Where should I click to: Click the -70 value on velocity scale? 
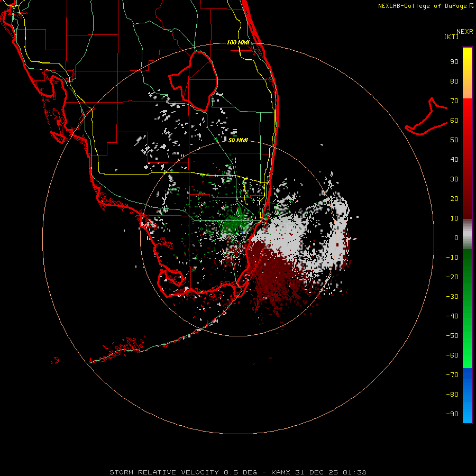[x=452, y=374]
